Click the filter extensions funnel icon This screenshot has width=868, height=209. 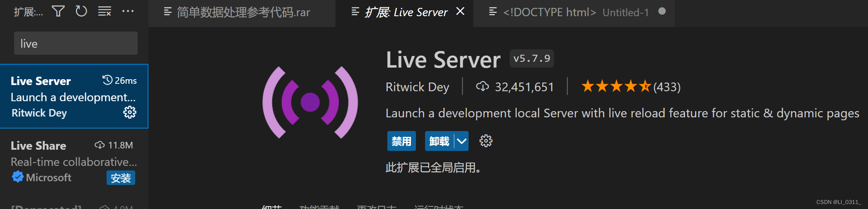tap(58, 11)
